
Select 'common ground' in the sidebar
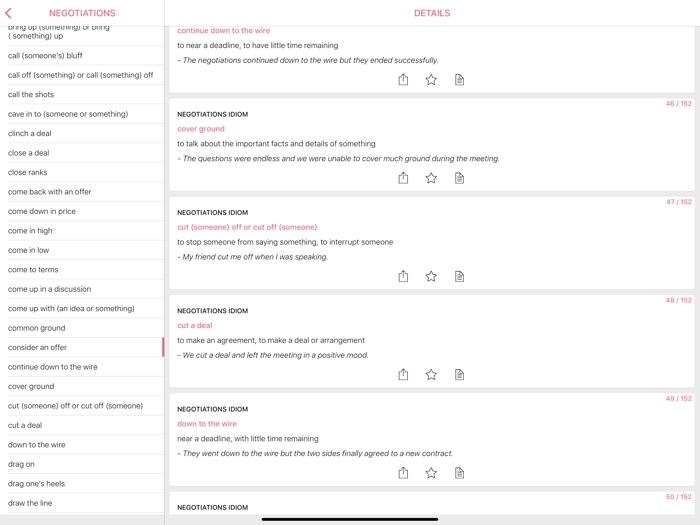point(82,328)
